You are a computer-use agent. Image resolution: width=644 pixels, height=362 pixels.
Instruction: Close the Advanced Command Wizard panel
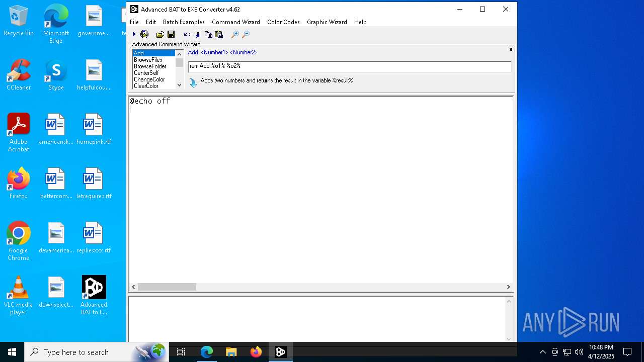511,49
